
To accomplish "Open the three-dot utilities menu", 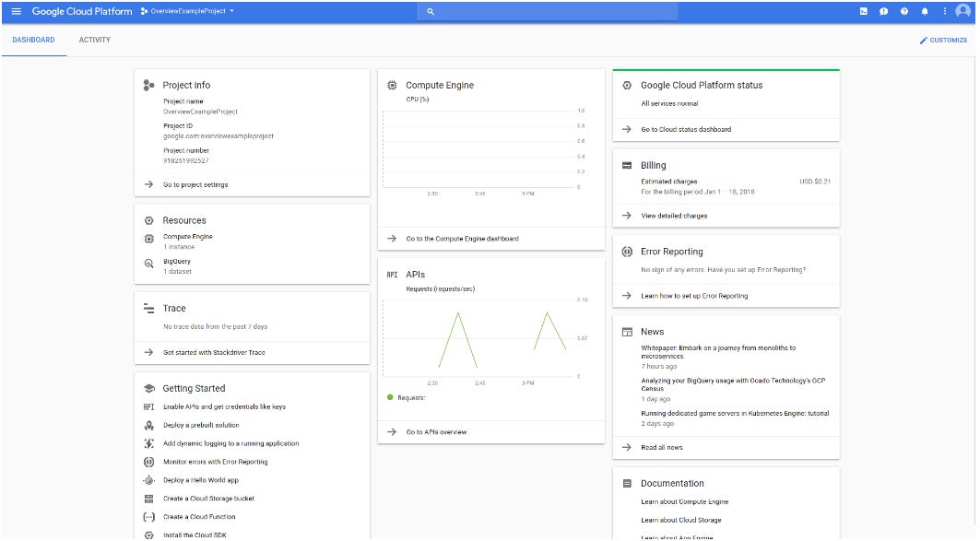I will pyautogui.click(x=945, y=11).
